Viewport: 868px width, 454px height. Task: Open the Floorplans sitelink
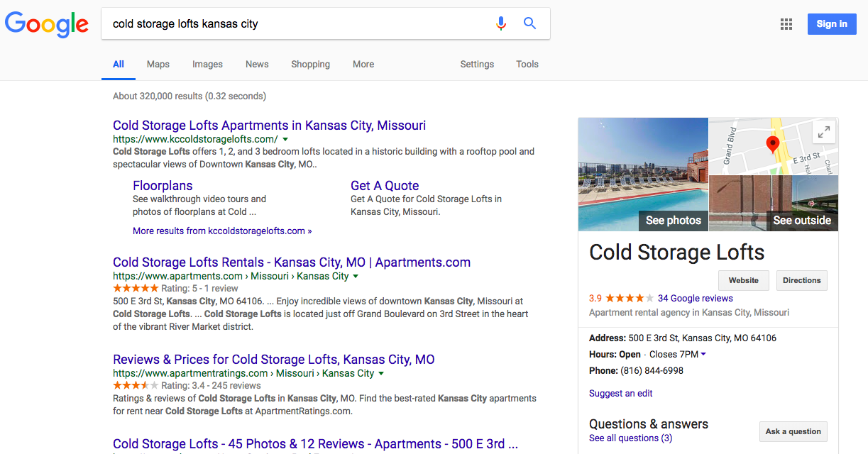click(x=163, y=186)
